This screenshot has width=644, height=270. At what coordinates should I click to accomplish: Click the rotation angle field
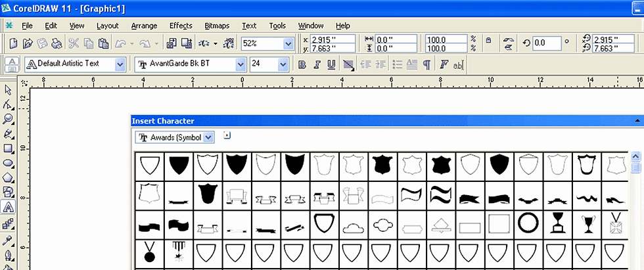pos(547,43)
